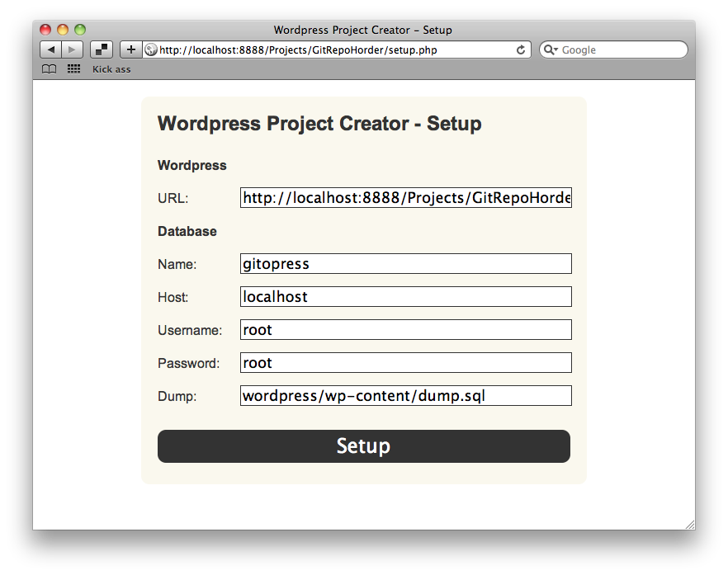The height and width of the screenshot is (575, 728).
Task: Click the window resize grip corner
Action: click(690, 525)
